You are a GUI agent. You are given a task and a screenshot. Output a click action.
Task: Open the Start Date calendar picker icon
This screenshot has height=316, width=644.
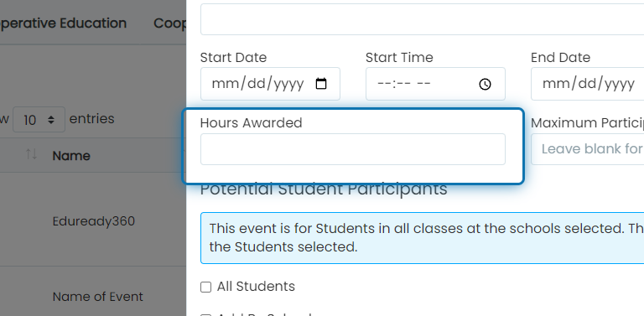coord(321,84)
